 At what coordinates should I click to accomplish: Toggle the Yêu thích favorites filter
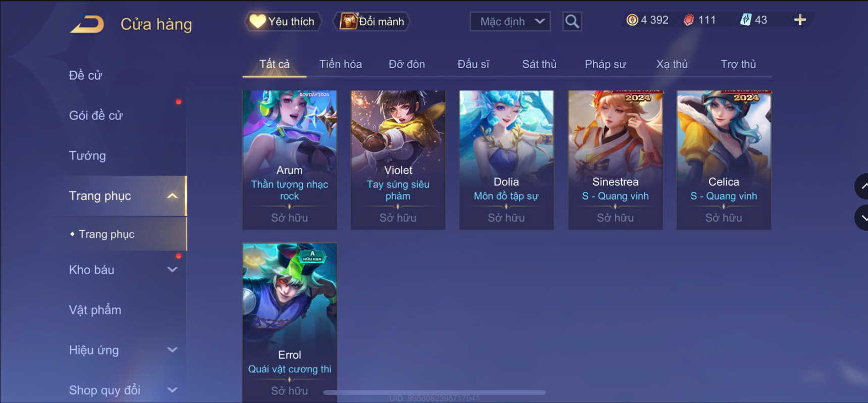point(283,21)
